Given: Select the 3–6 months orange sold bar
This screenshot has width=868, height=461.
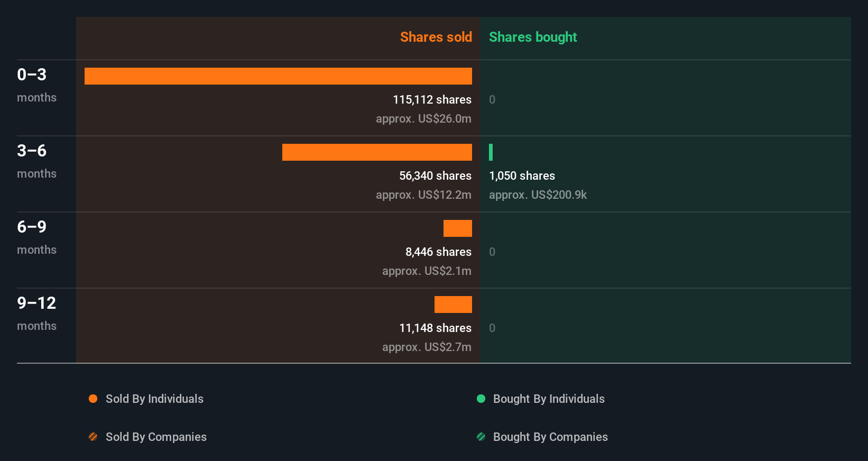Looking at the screenshot, I should [377, 152].
